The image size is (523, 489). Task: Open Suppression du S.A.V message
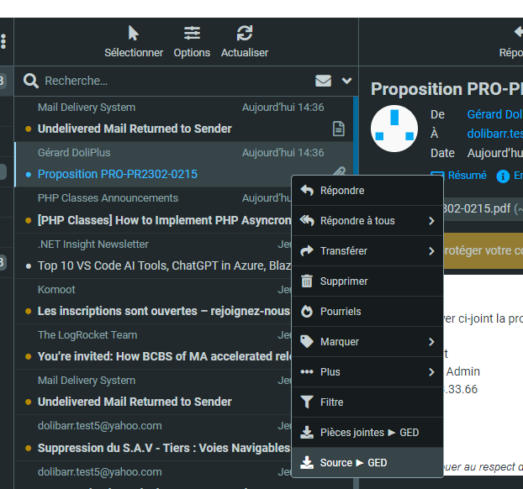[153, 437]
